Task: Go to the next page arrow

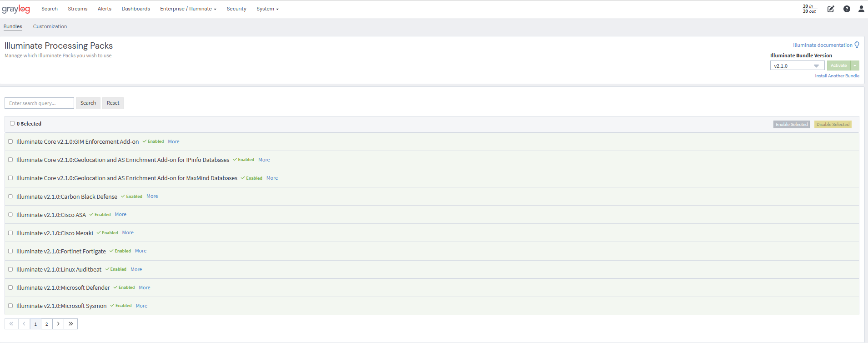Action: (x=58, y=324)
